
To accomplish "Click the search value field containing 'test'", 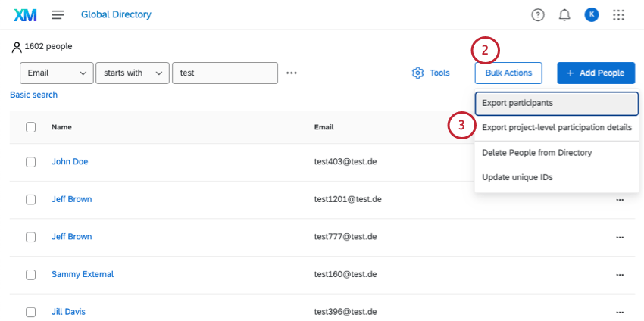I will (x=224, y=73).
